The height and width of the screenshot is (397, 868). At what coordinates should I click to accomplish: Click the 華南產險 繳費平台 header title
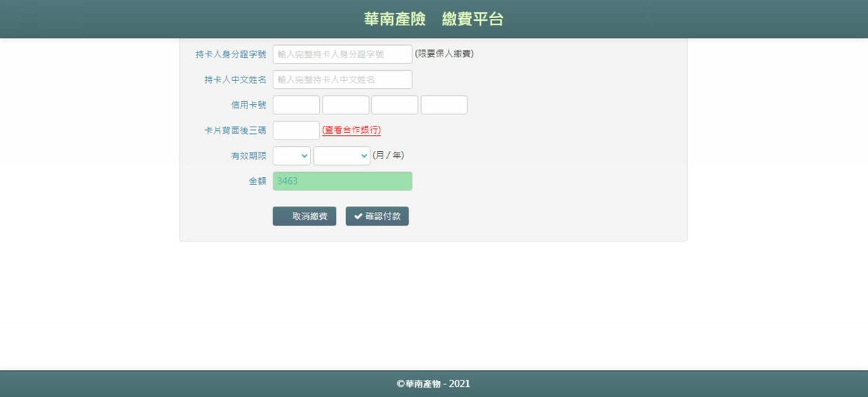click(433, 20)
